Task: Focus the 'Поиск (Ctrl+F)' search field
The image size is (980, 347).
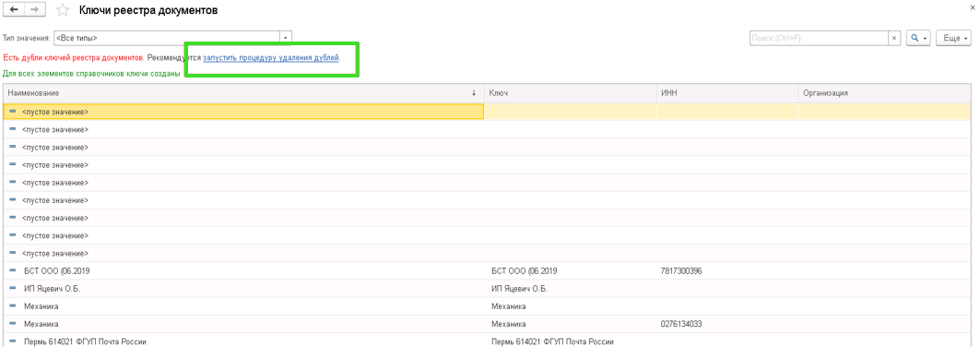Action: click(818, 38)
